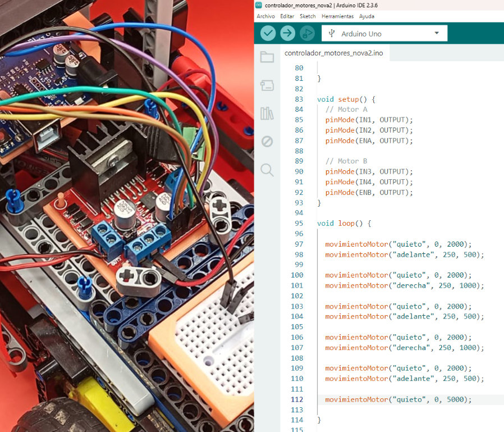The height and width of the screenshot is (432, 504).
Task: Open the Editar menu
Action: [287, 16]
